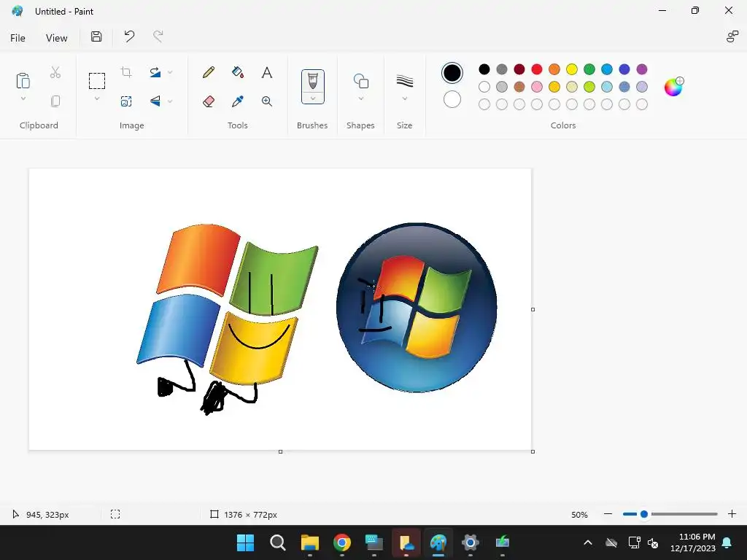
Task: Open the Edit colors wheel
Action: click(x=673, y=87)
